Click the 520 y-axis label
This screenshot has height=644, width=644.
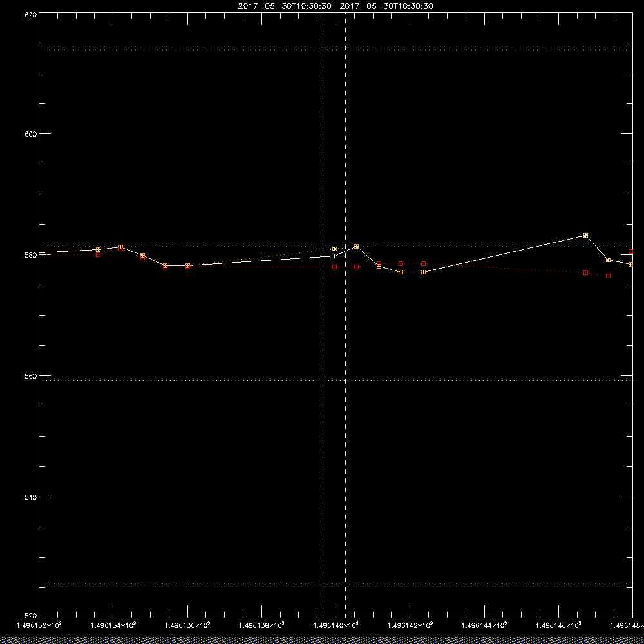[x=31, y=616]
